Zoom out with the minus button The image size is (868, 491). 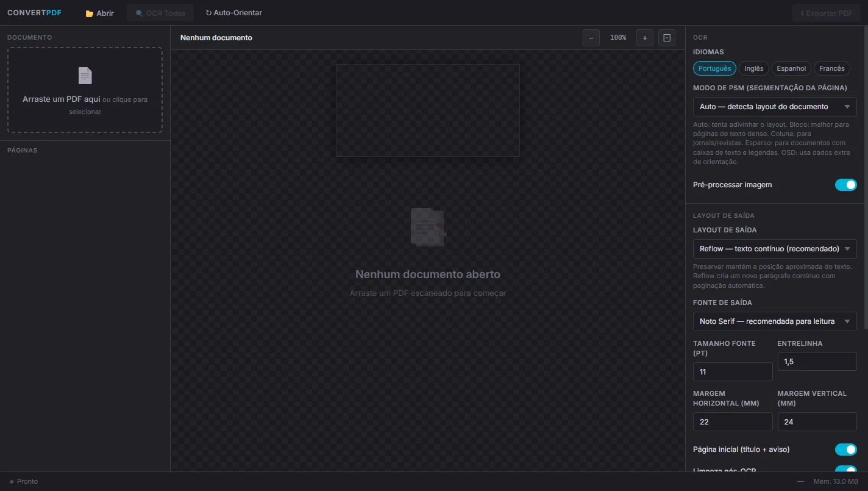coord(591,38)
